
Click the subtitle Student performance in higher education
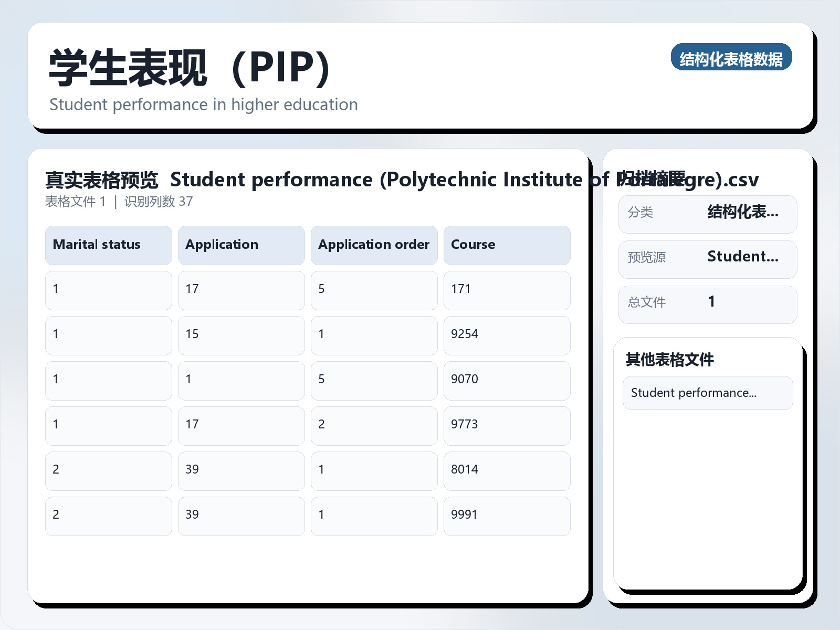[204, 104]
